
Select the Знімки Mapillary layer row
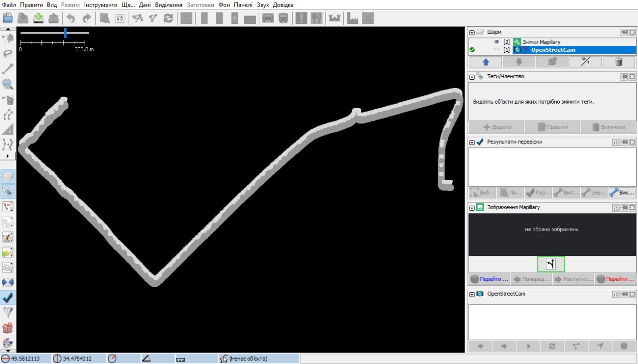coord(552,42)
